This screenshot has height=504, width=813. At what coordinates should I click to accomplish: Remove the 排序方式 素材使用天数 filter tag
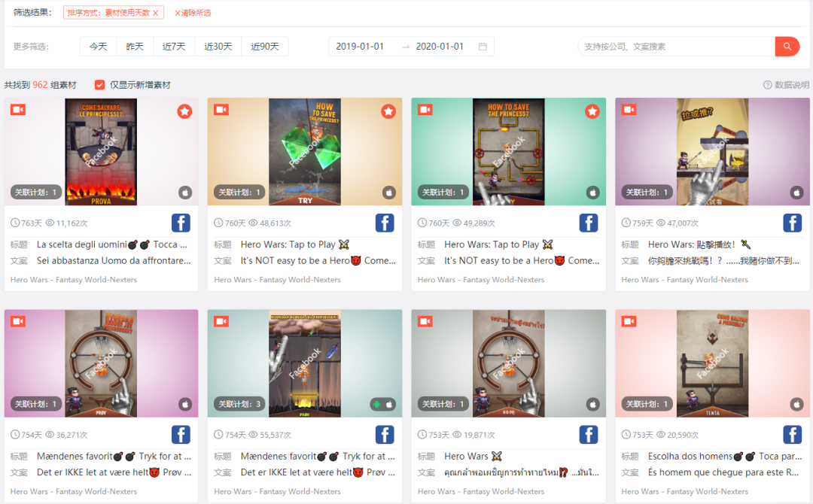(156, 13)
